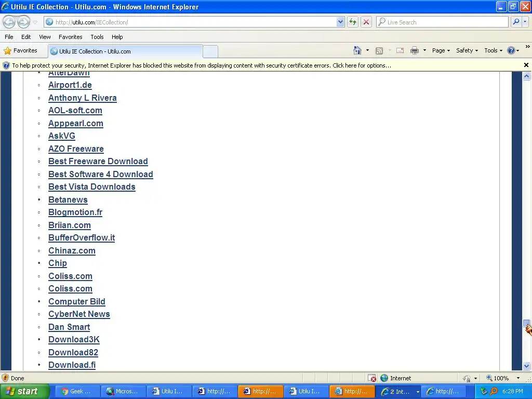This screenshot has width=532, height=399.
Task: Click the status bar warning icon beside Done
Action: click(5, 378)
